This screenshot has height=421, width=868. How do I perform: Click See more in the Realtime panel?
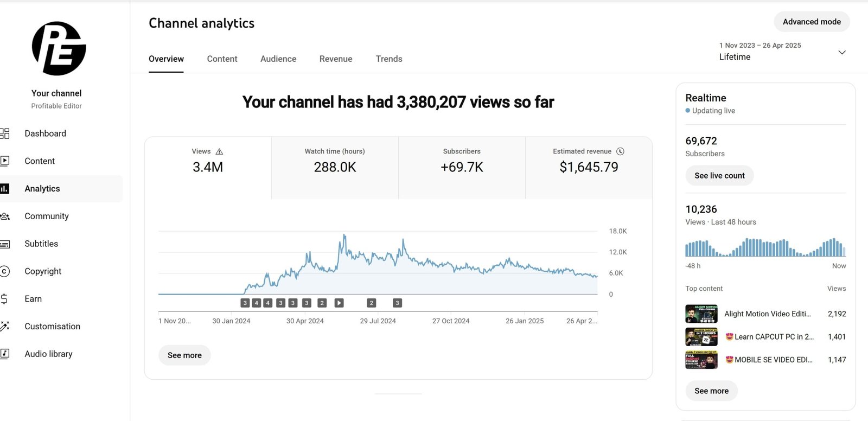click(x=711, y=391)
